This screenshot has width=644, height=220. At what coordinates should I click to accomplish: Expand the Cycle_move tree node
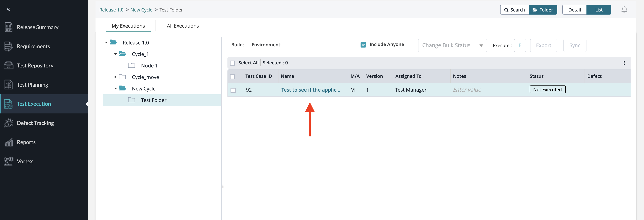click(115, 77)
